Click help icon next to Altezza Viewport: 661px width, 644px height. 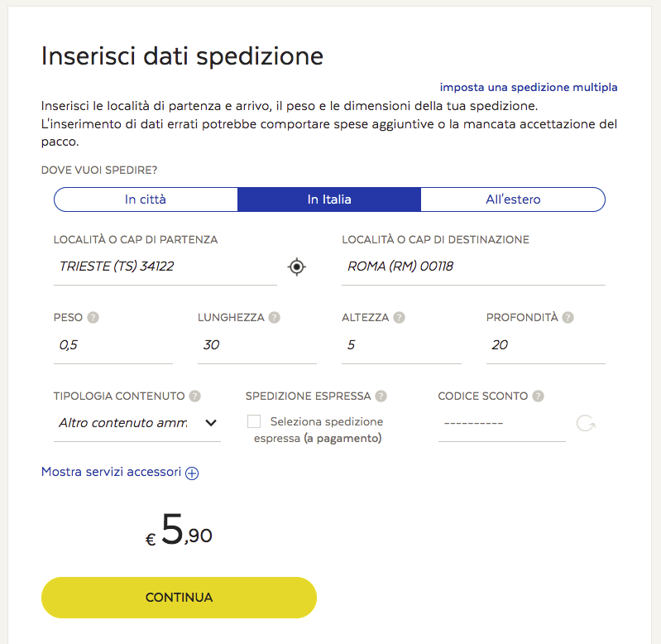[400, 317]
